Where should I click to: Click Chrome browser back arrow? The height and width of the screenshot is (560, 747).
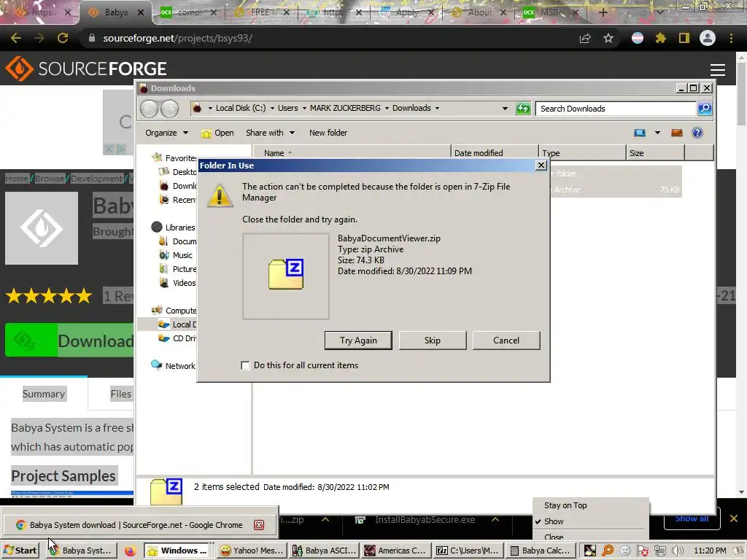pyautogui.click(x=16, y=38)
